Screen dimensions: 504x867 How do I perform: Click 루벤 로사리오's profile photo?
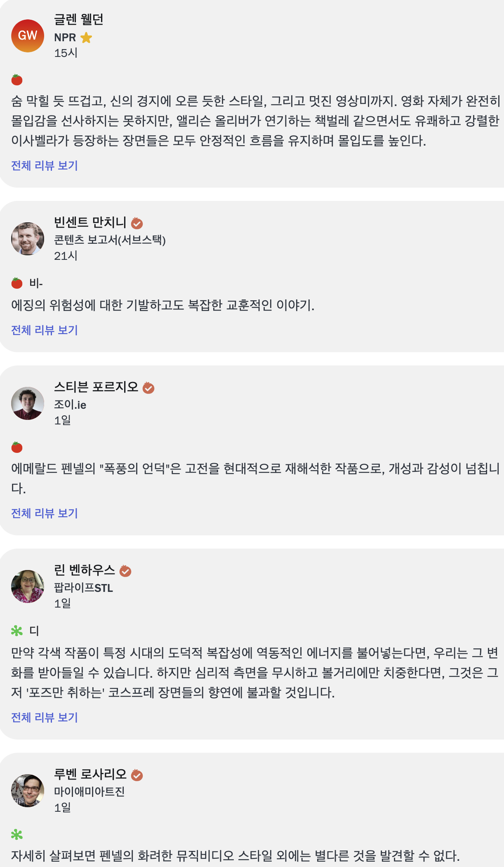28,791
